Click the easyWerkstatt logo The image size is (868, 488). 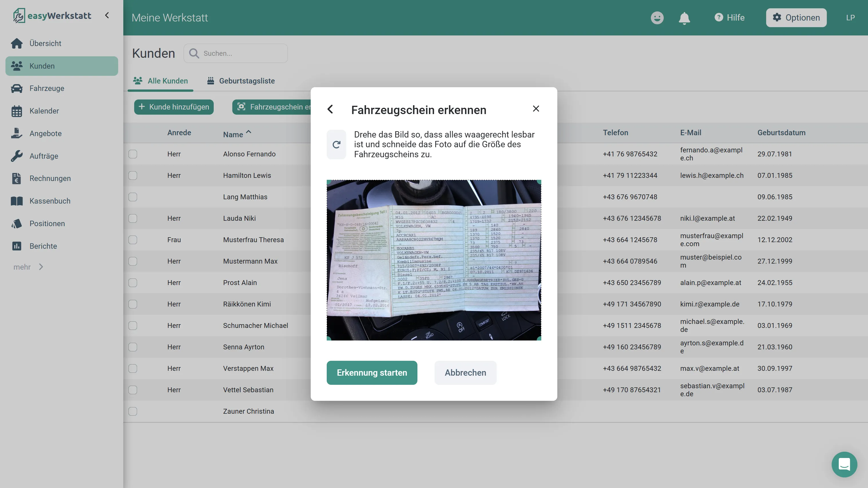click(x=52, y=15)
